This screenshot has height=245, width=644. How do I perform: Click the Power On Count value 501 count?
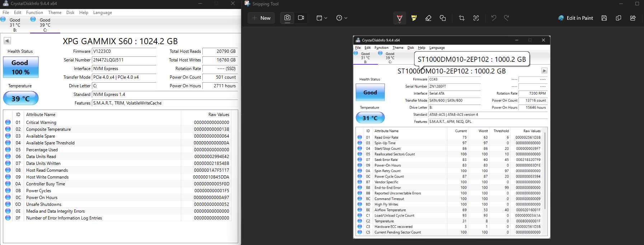[x=220, y=77]
